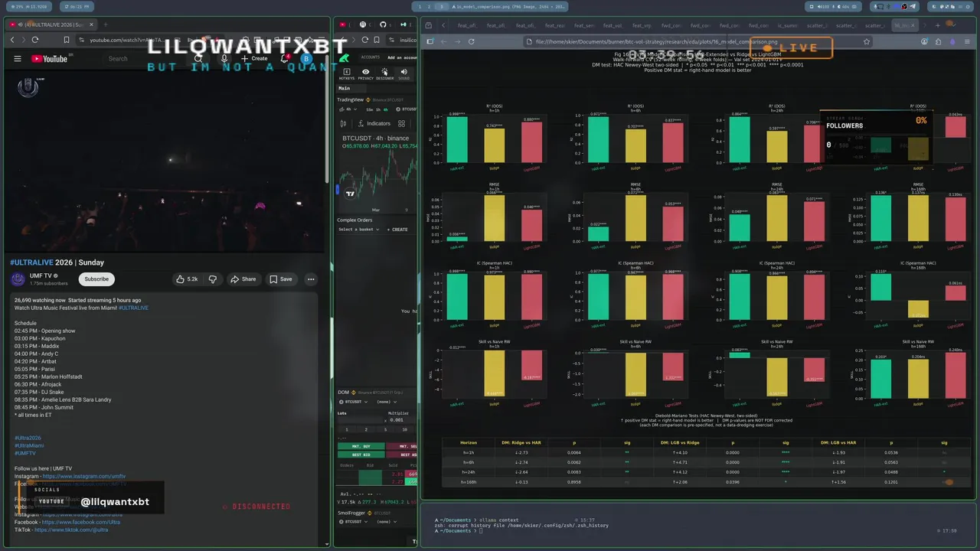Expand DOM (none) account dropdown
Image resolution: width=980 pixels, height=551 pixels.
click(x=386, y=402)
